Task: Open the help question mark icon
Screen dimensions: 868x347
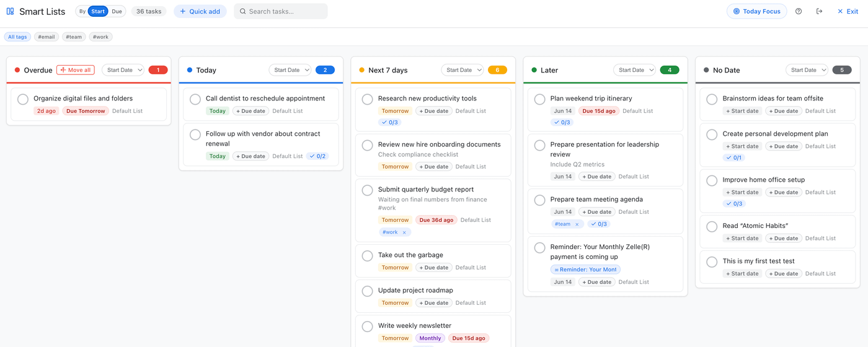Action: 799,11
